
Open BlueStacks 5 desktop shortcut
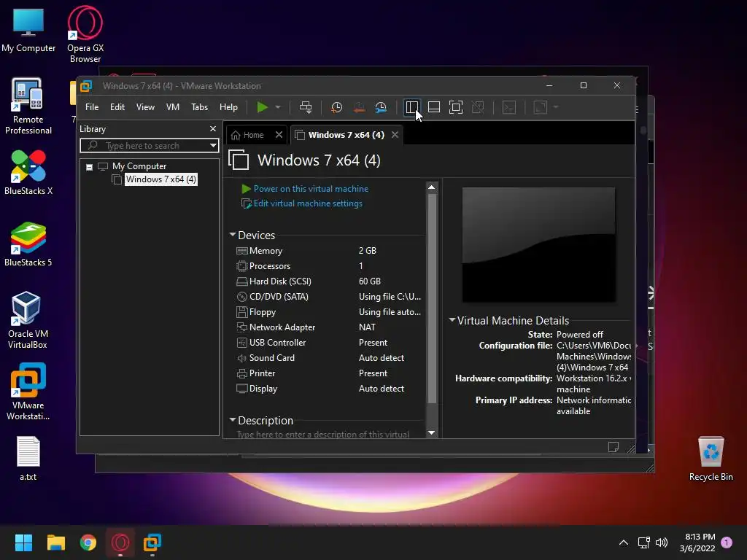click(x=28, y=244)
